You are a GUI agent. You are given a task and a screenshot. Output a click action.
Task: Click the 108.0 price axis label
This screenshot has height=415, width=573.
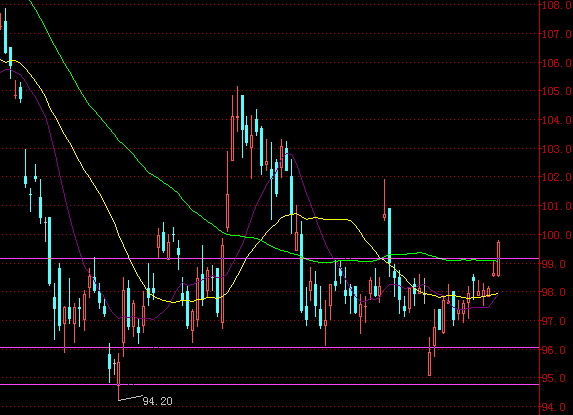point(557,5)
